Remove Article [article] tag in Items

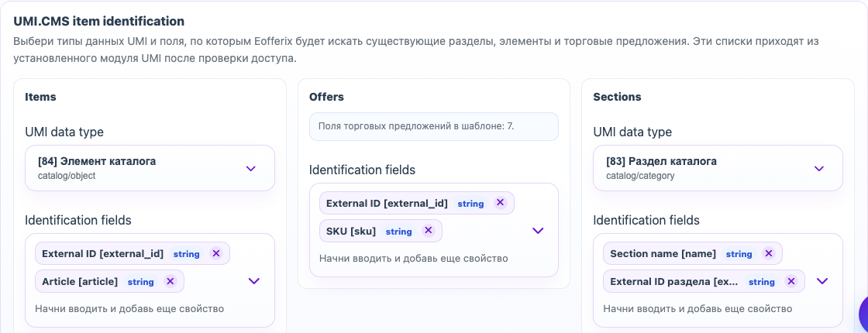coord(170,281)
